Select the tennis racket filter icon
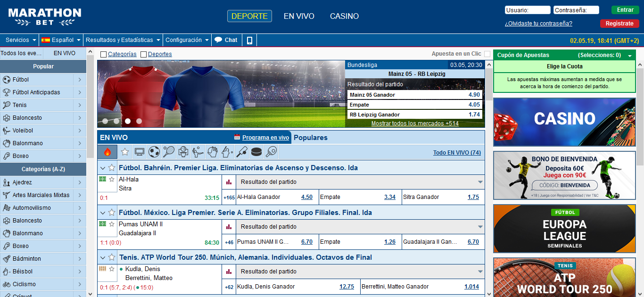 168,152
